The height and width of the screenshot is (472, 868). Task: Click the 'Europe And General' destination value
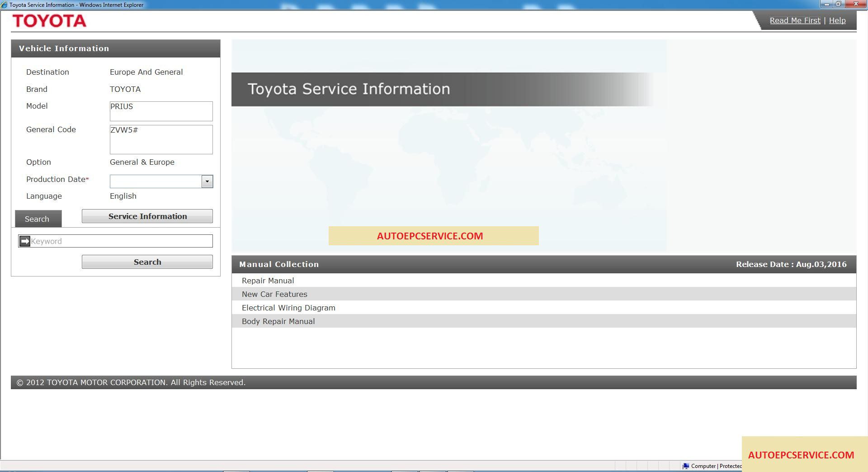tap(146, 72)
